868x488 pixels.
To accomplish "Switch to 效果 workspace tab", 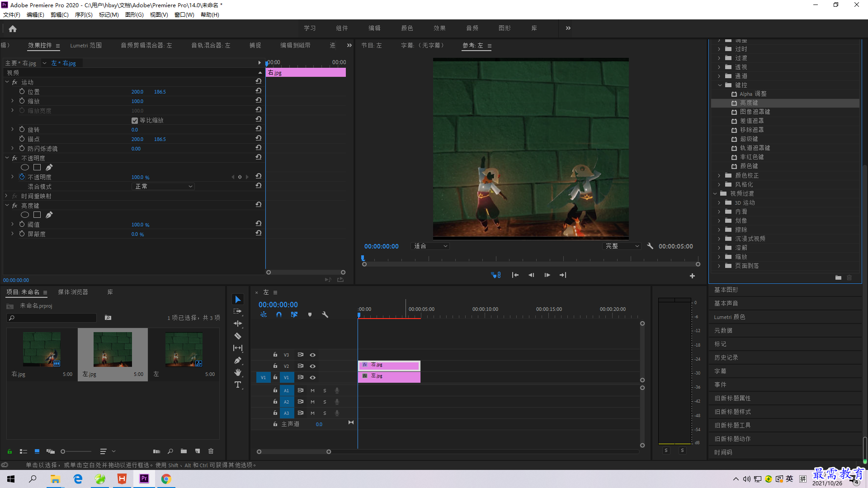I will pos(439,28).
